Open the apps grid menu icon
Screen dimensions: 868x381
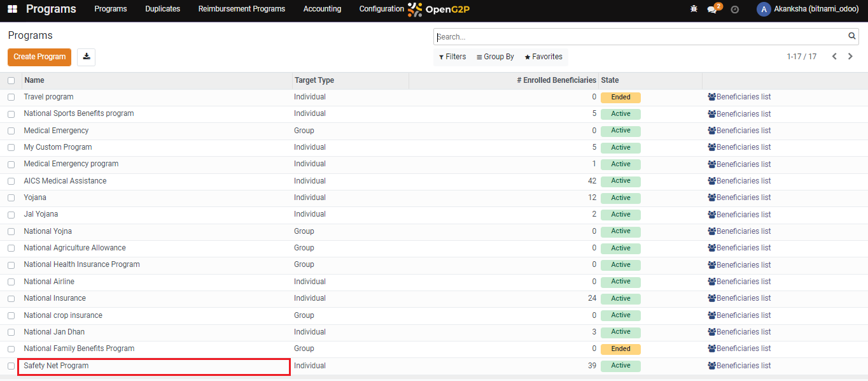click(x=12, y=9)
